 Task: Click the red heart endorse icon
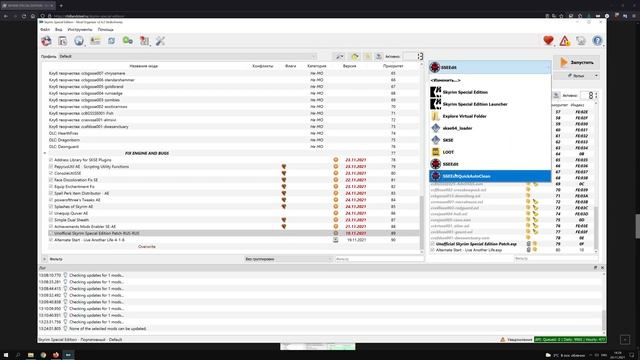tap(548, 40)
